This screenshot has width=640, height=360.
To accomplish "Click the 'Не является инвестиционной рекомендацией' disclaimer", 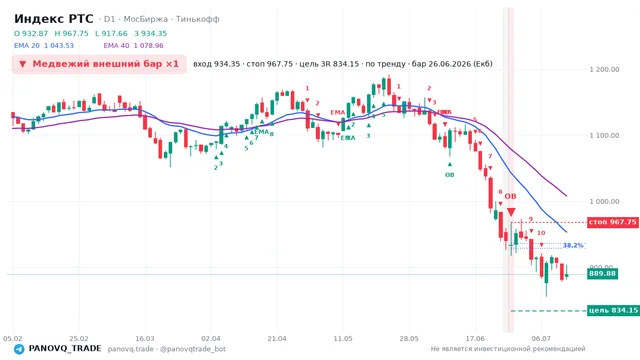I will coord(508,349).
